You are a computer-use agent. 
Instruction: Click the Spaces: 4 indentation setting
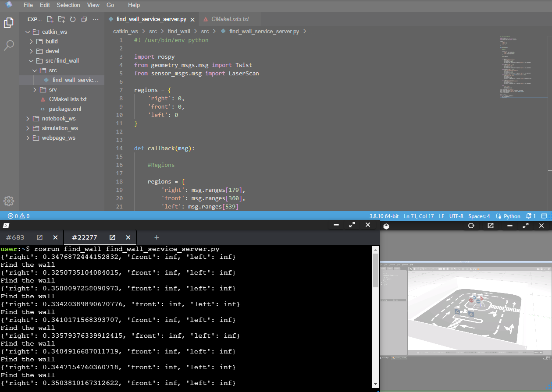click(x=479, y=216)
